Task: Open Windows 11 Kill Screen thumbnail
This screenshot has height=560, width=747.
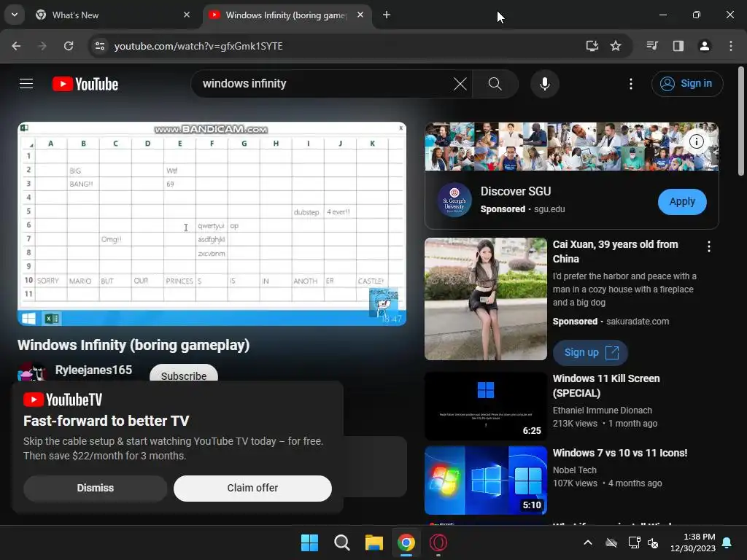Action: [485, 406]
